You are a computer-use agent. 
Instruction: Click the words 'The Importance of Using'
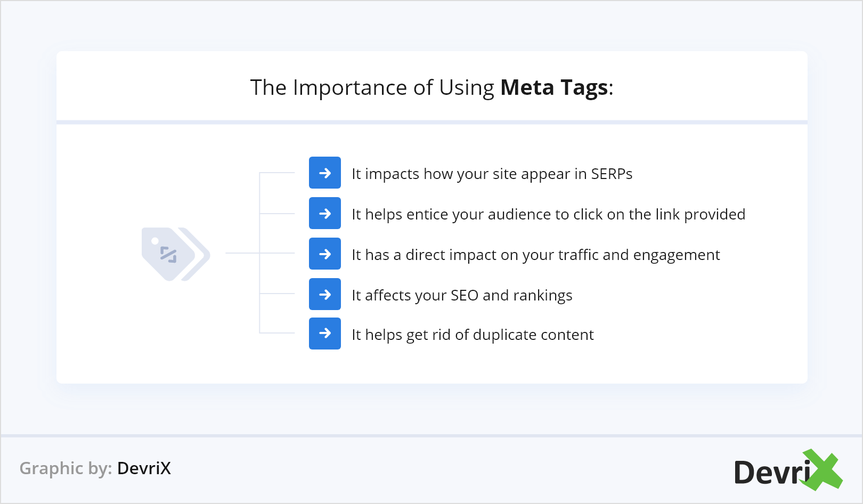[x=372, y=87]
